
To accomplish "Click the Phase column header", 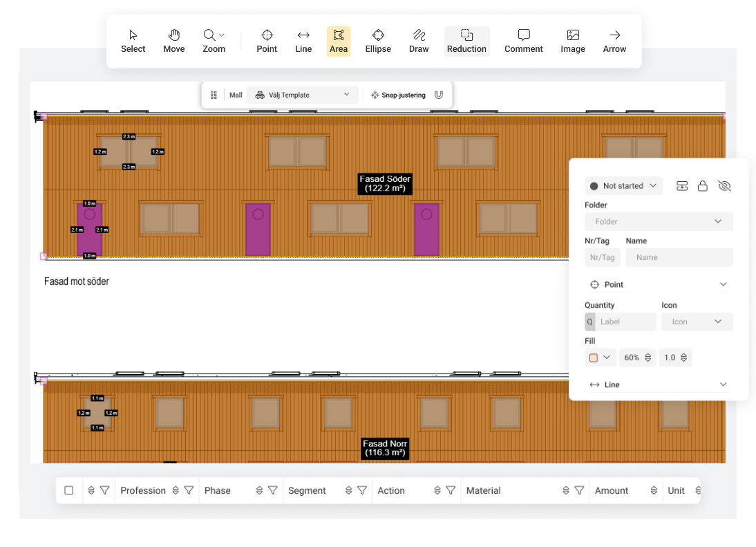I will click(218, 490).
